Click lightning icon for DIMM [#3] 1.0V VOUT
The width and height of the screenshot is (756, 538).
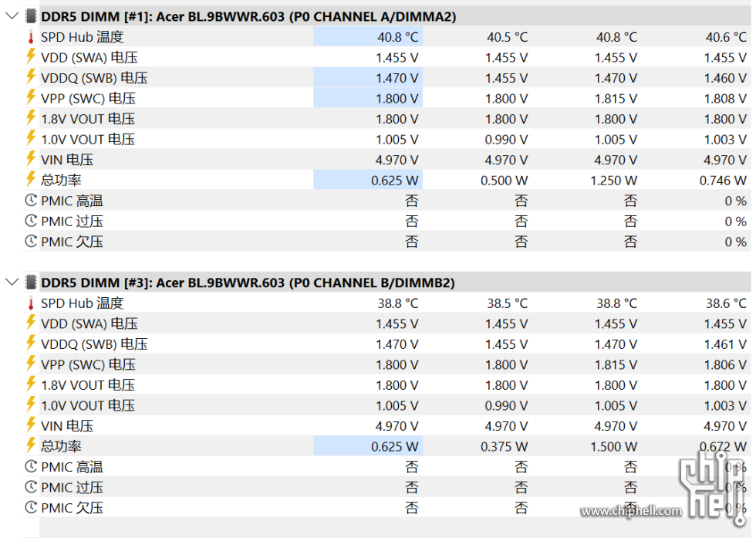(x=31, y=404)
